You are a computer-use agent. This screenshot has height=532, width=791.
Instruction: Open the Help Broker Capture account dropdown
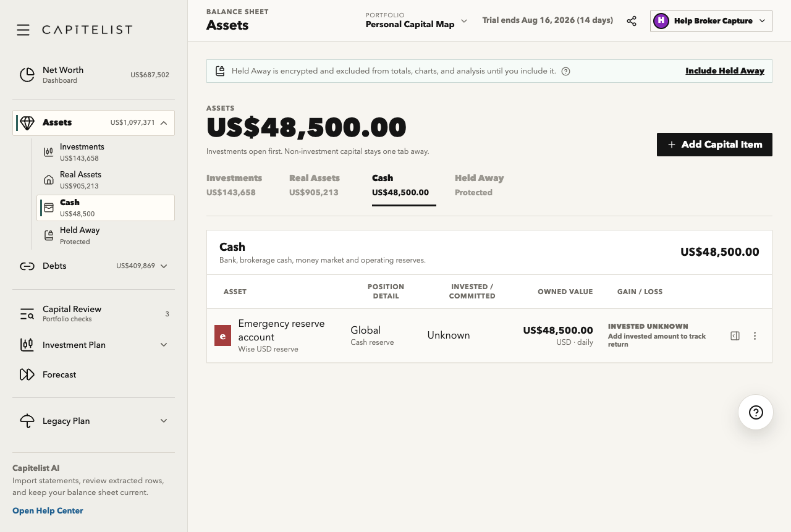[711, 21]
